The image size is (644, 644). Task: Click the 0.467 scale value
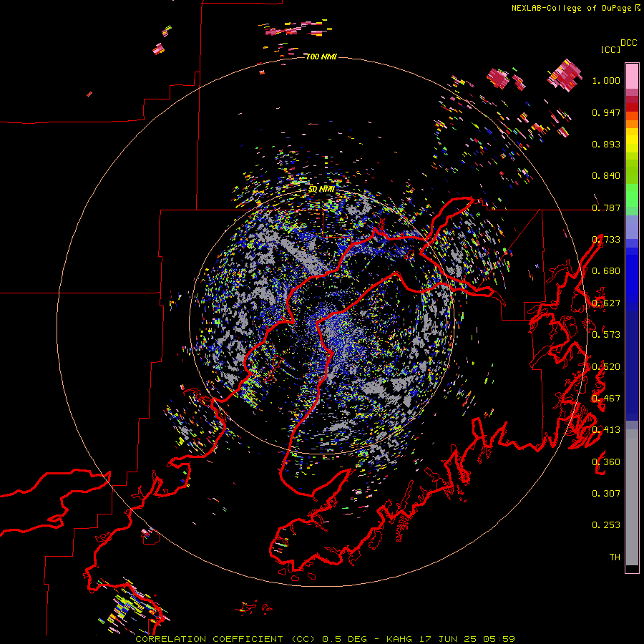[x=606, y=399]
